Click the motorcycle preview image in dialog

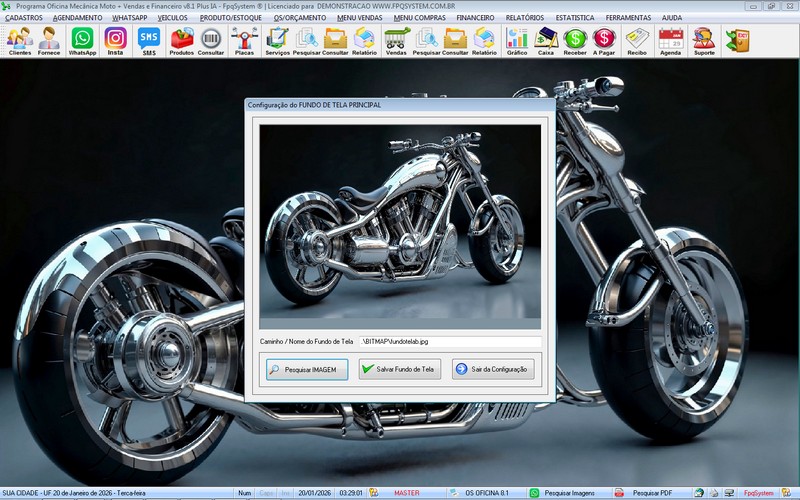point(400,227)
